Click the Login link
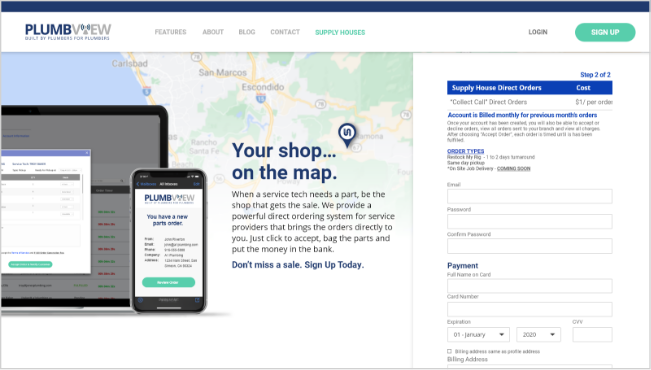Viewport: 651px width, 370px height. coord(538,32)
